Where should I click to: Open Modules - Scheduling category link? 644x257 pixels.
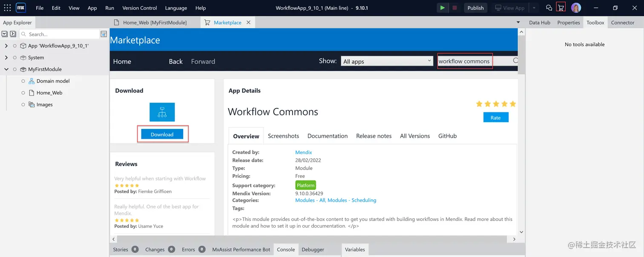[352, 200]
